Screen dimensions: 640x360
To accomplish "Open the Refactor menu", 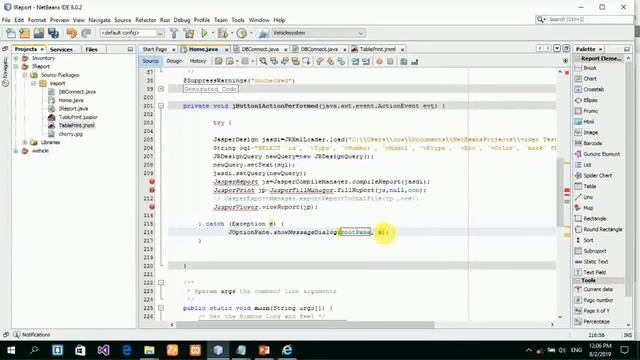I will click(145, 20).
